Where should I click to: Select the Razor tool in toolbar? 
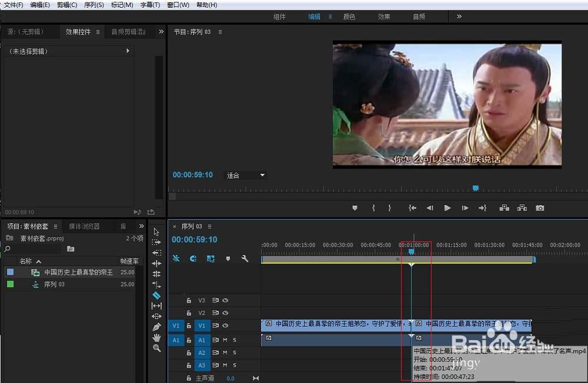[x=156, y=295]
